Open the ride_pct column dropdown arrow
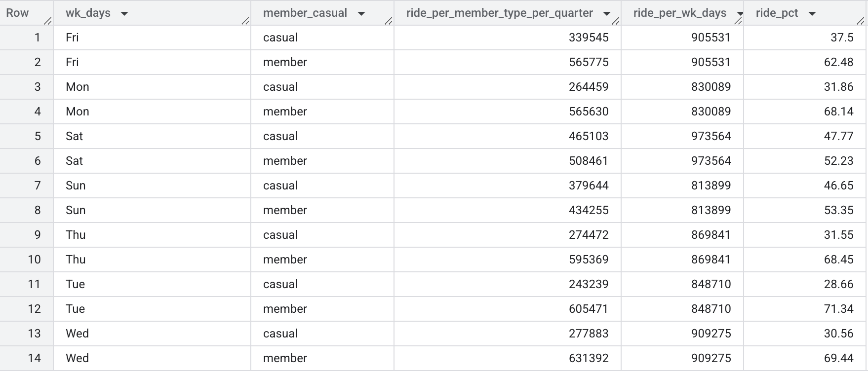The height and width of the screenshot is (372, 868). (812, 14)
